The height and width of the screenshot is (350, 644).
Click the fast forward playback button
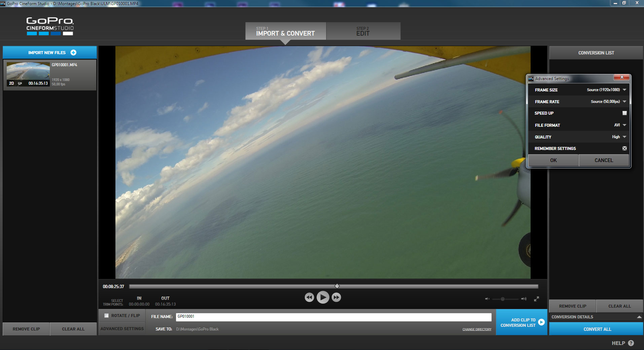point(336,297)
